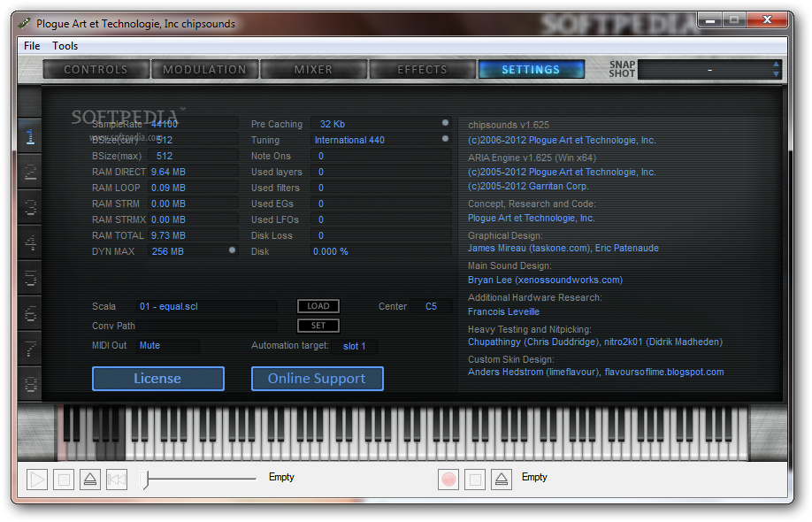Switch to the MODULATION tab
The height and width of the screenshot is (522, 812).
(x=204, y=69)
